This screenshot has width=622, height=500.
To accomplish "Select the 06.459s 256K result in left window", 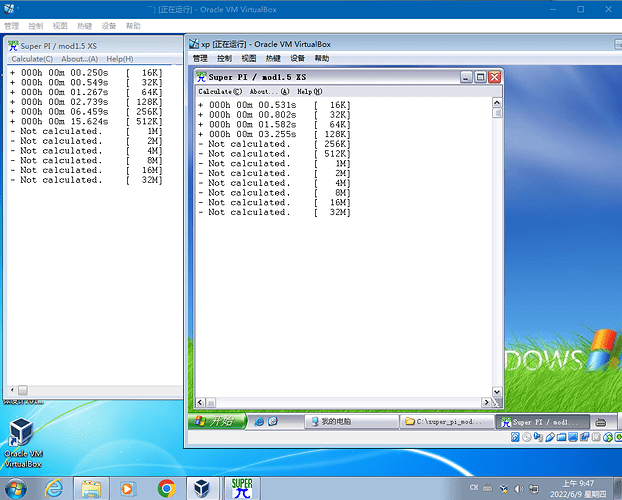I will (86, 112).
